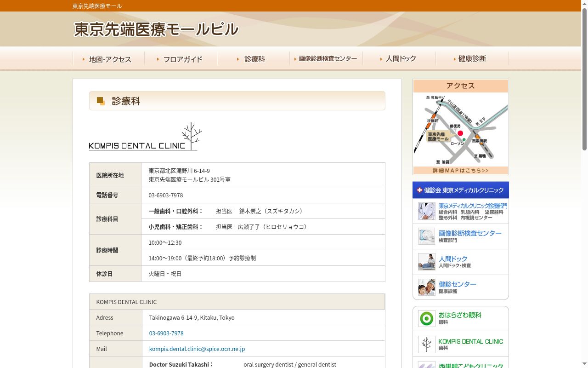Click the MRI scanner icon for 画像診断検査センター
Viewport: 588px width, 368px height.
[426, 236]
